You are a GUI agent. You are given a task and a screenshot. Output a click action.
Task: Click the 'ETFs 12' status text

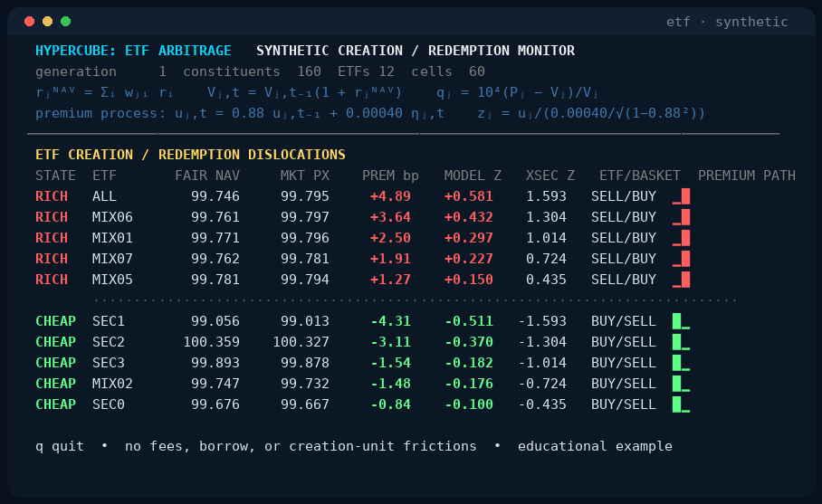coord(366,71)
